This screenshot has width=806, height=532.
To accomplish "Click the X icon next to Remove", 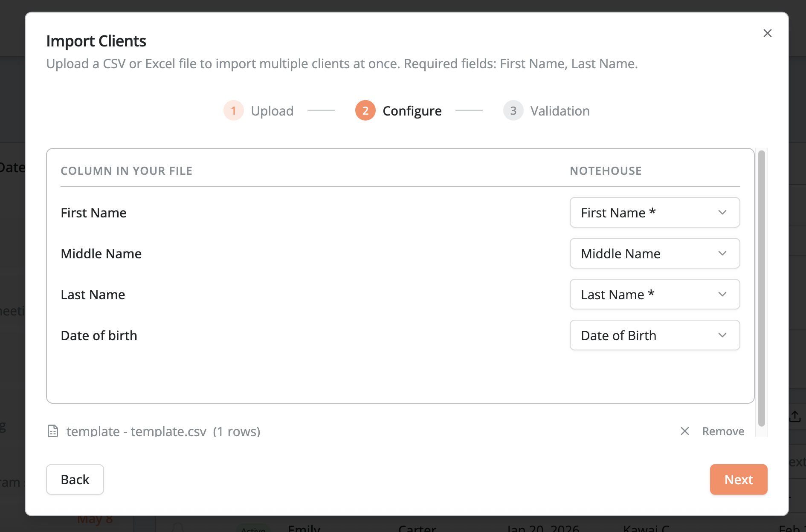I will [x=684, y=431].
